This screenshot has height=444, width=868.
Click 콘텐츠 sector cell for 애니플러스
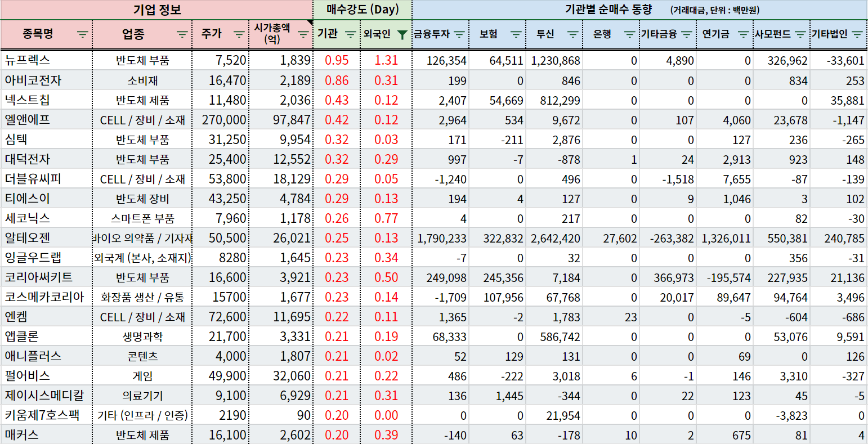[142, 356]
